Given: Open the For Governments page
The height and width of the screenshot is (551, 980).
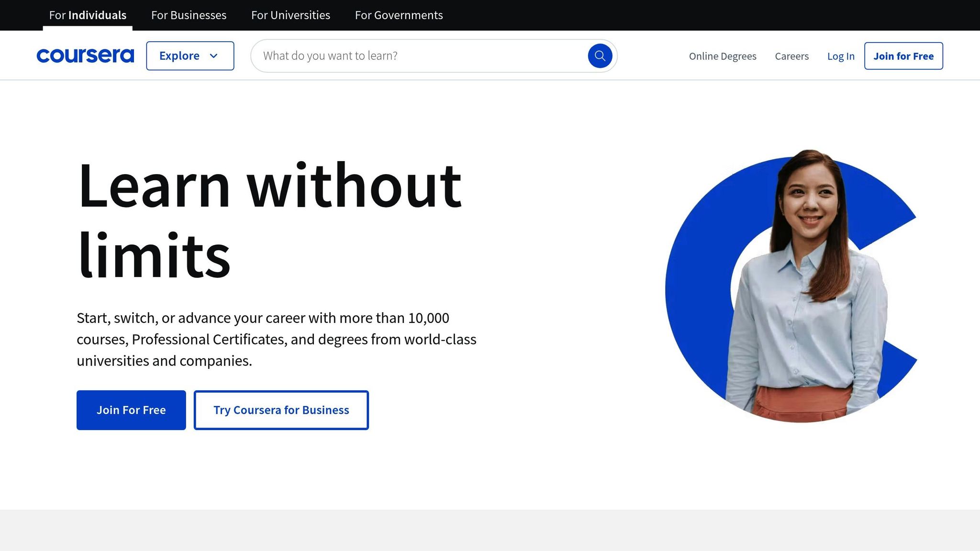Looking at the screenshot, I should (399, 15).
